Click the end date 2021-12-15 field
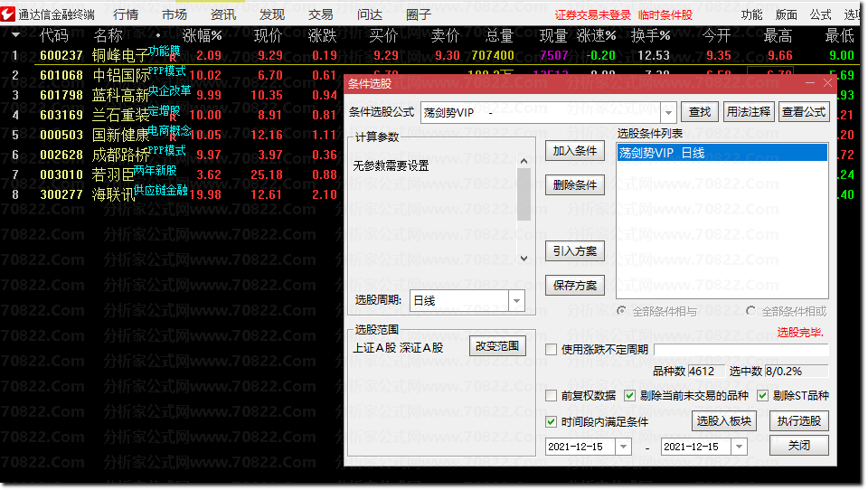Viewport: 868px width, 490px height. click(x=696, y=447)
